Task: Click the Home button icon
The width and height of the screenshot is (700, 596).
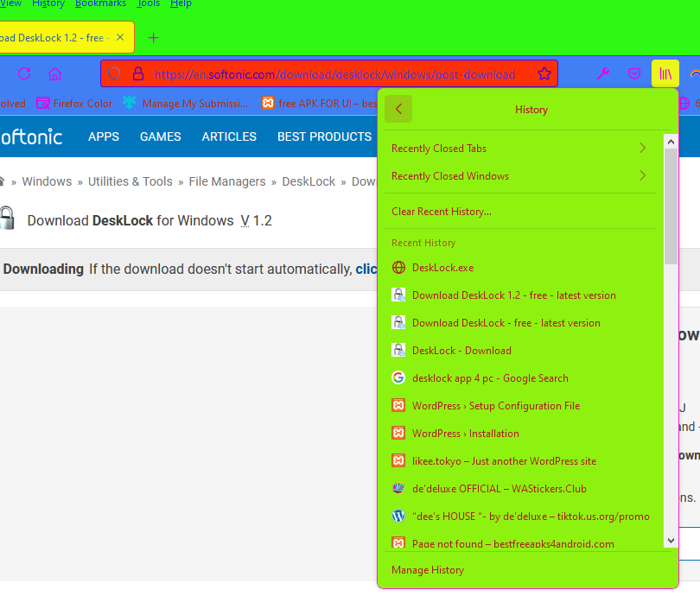Action: (x=54, y=74)
